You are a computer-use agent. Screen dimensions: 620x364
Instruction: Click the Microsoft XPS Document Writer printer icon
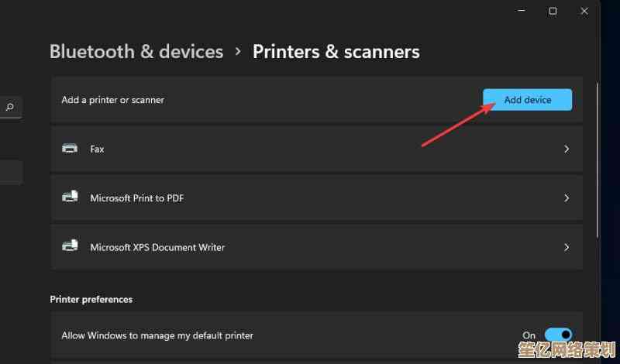70,246
